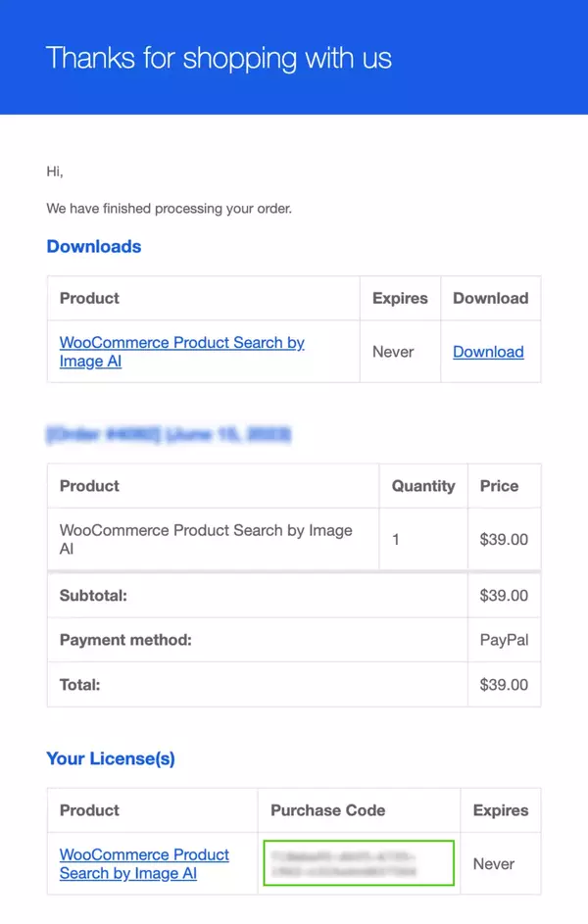Image resolution: width=588 pixels, height=924 pixels.
Task: Click the $39.00 Total amount
Action: coord(504,685)
